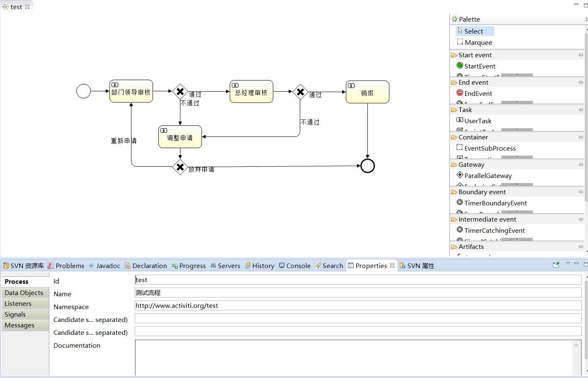Viewport: 588px width, 378px height.
Task: Open the History tab
Action: (x=260, y=266)
